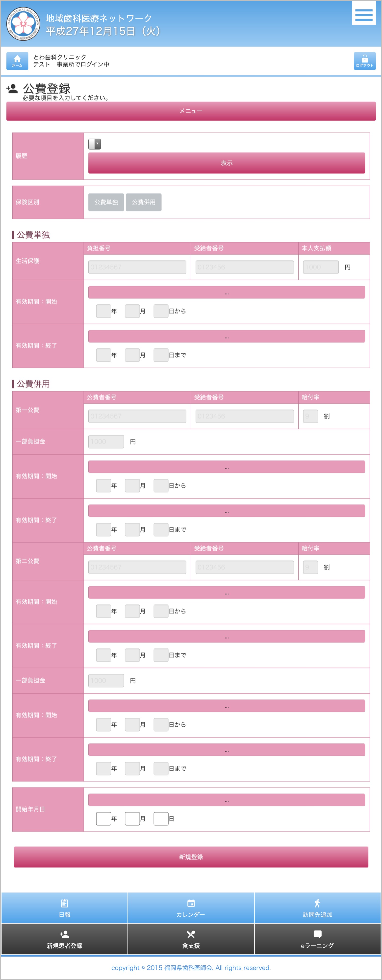Expand the pink メニュー bar
Screen dimensions: 382x980
click(x=191, y=111)
